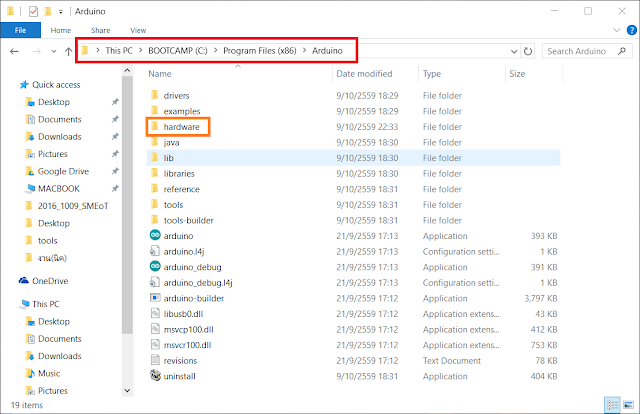The image size is (640, 414).
Task: Select the examples folder
Action: (353, 111)
